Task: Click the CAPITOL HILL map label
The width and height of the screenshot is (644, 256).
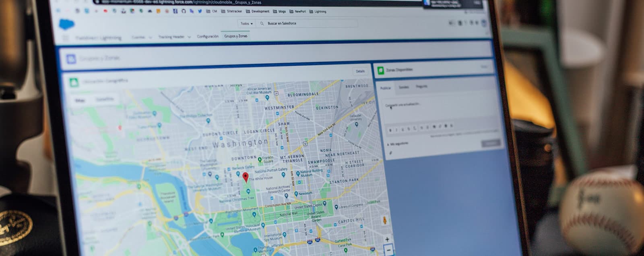Action: 351,221
